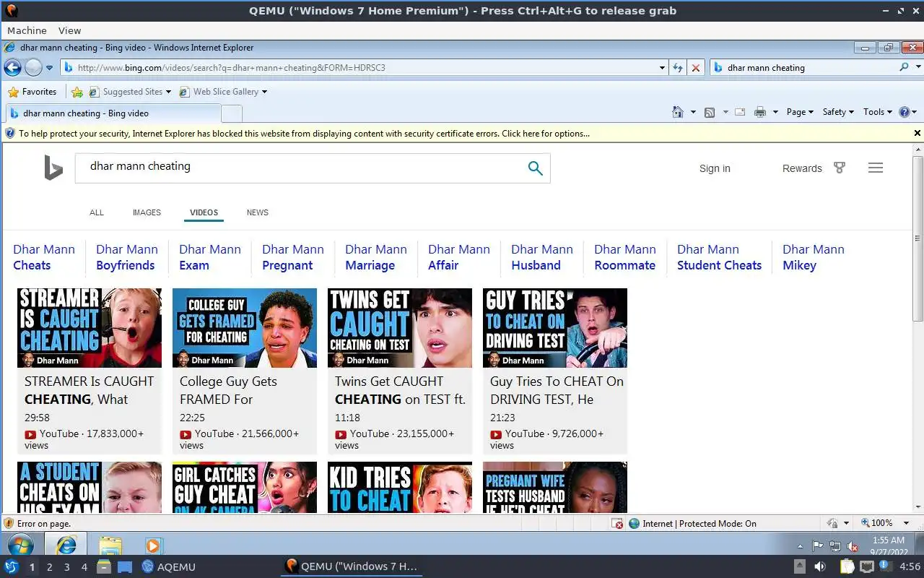Viewport: 924px width, 578px height.
Task: Click the Dhar Mann Mikey suggestion
Action: [814, 257]
